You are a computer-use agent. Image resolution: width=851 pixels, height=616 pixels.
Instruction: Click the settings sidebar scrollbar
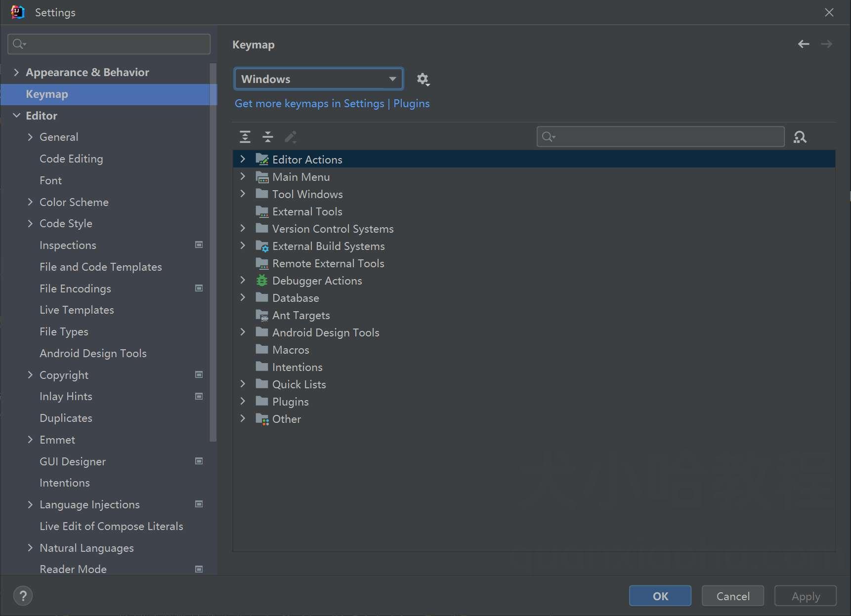tap(213, 252)
